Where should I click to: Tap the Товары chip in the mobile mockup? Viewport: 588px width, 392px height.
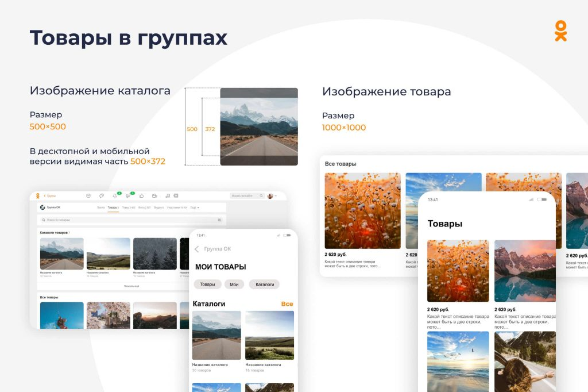(207, 285)
